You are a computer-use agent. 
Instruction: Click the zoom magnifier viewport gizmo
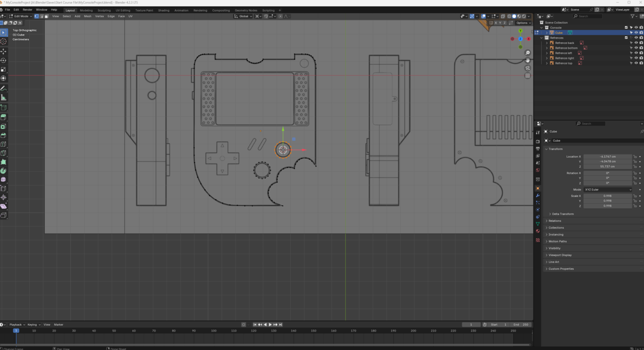(x=527, y=53)
